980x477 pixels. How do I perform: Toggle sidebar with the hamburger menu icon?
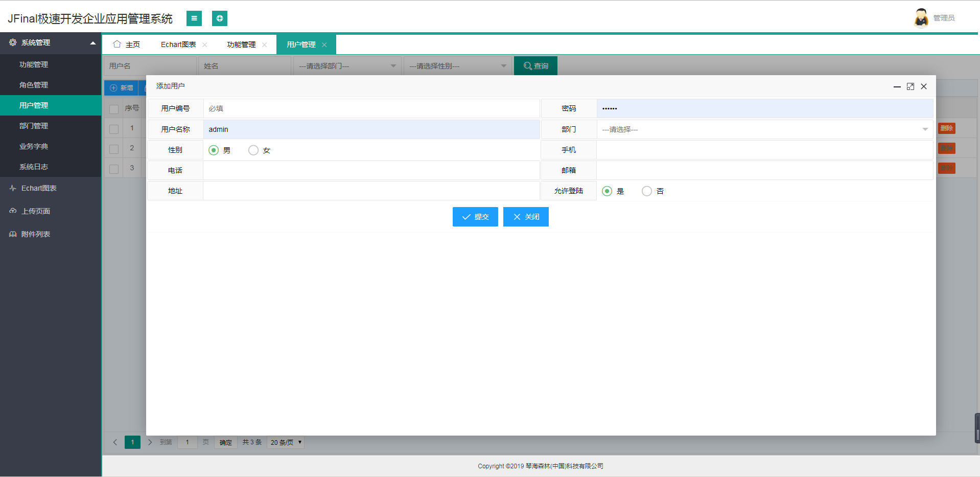pyautogui.click(x=194, y=18)
